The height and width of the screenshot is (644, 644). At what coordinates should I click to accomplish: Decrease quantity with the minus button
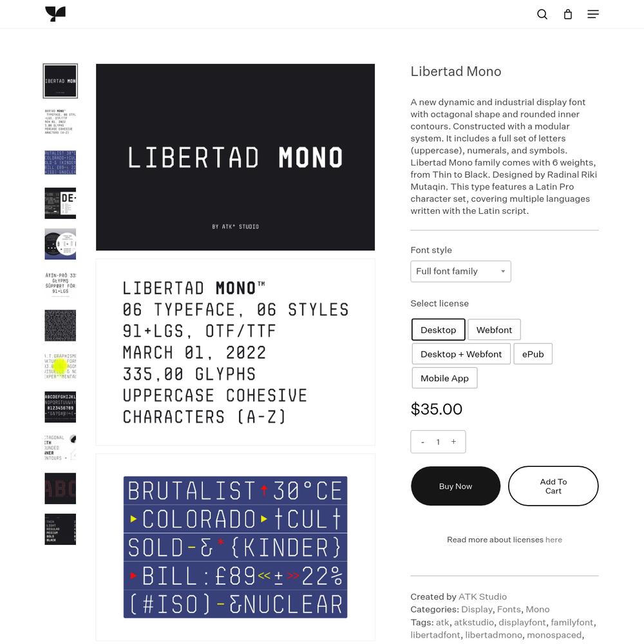pos(422,442)
